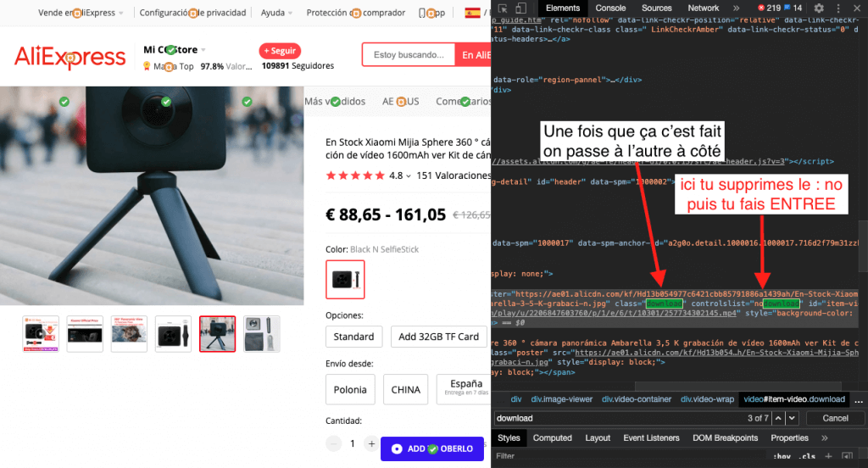
Task: Open the Ayuda dropdown
Action: point(276,12)
